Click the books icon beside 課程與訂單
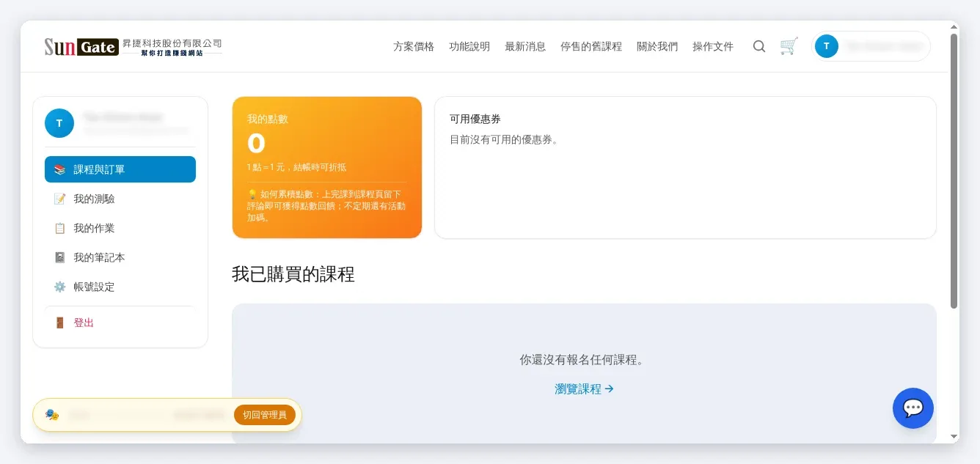The height and width of the screenshot is (464, 980). click(x=60, y=169)
